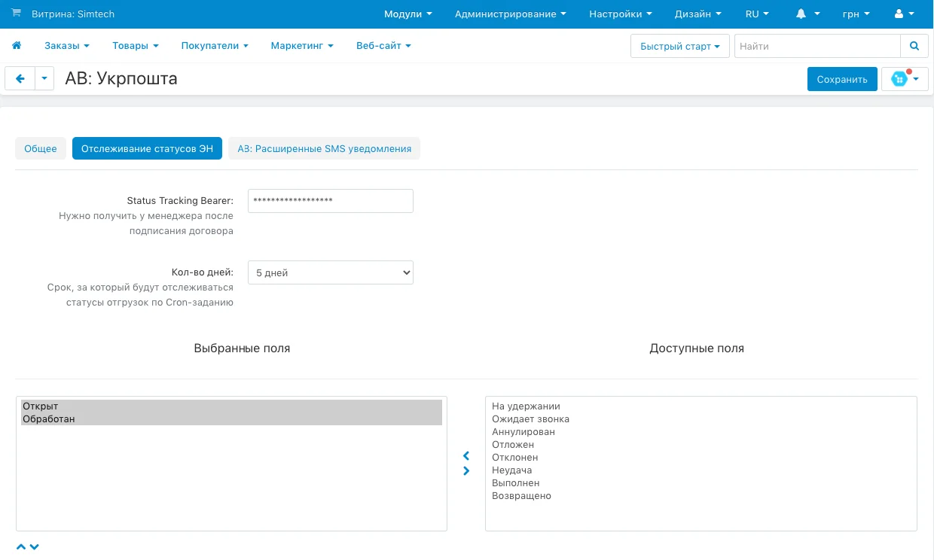Click the search magnifier icon
Viewport: 934px width, 560px height.
coord(914,46)
